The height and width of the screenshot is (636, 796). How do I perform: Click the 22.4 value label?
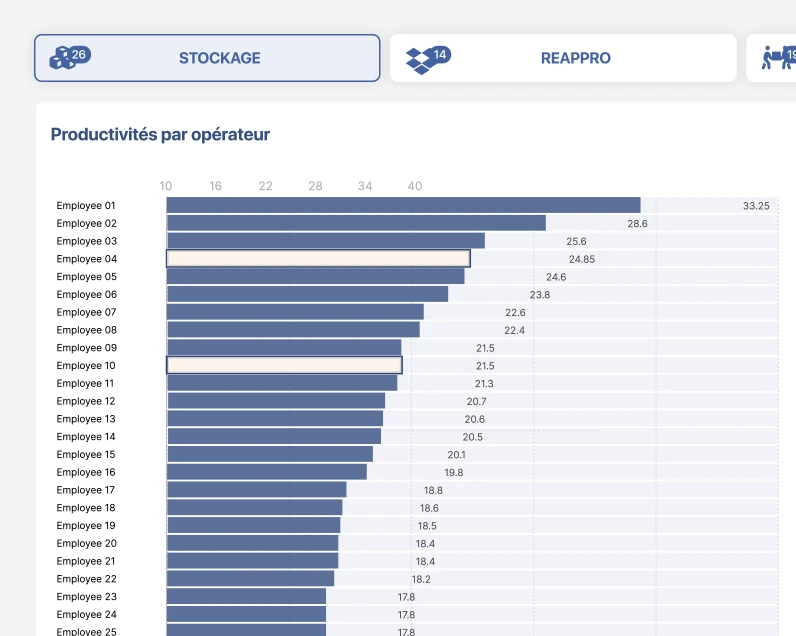point(514,330)
